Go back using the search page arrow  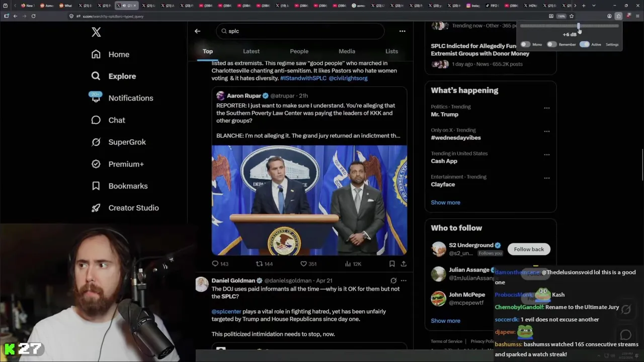point(197,31)
